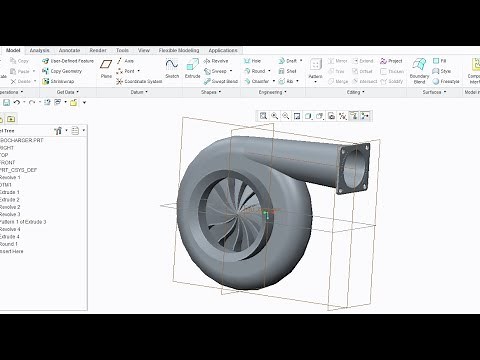Open the Boundary Blend tool
This screenshot has height=360, width=480.
point(419,71)
